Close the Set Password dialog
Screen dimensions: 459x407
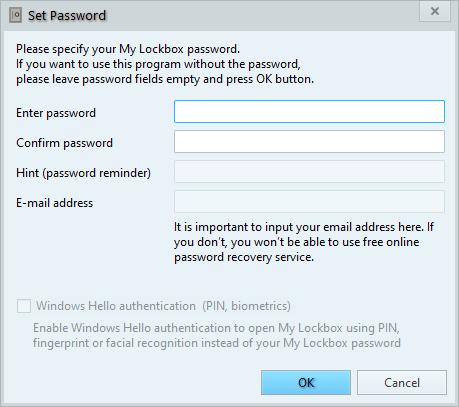pyautogui.click(x=435, y=11)
